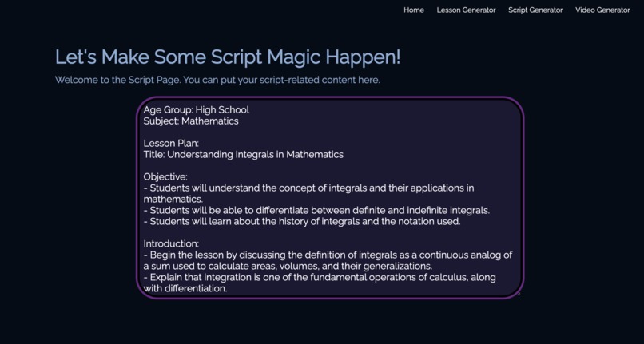
Task: Click the line about history of integrals
Action: pos(302,222)
